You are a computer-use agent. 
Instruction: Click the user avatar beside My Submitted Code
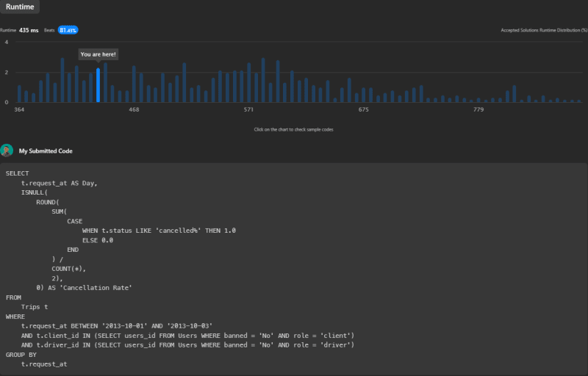(7, 151)
